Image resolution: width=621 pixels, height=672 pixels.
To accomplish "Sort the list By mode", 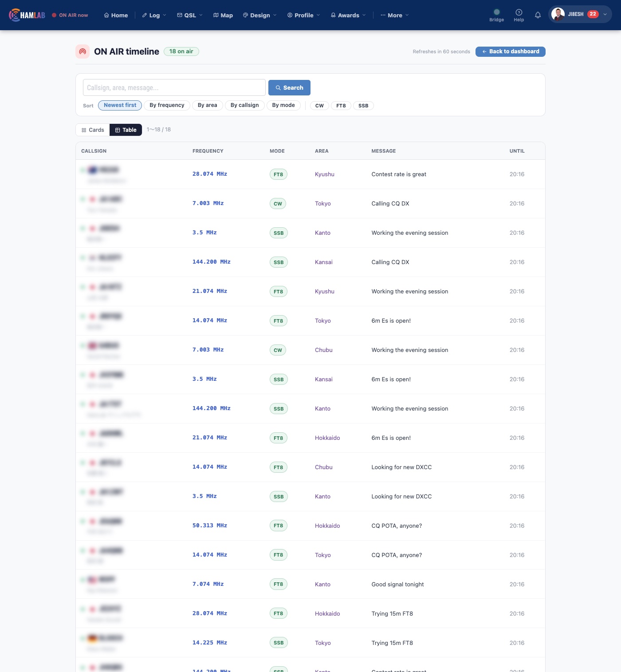I will [283, 105].
